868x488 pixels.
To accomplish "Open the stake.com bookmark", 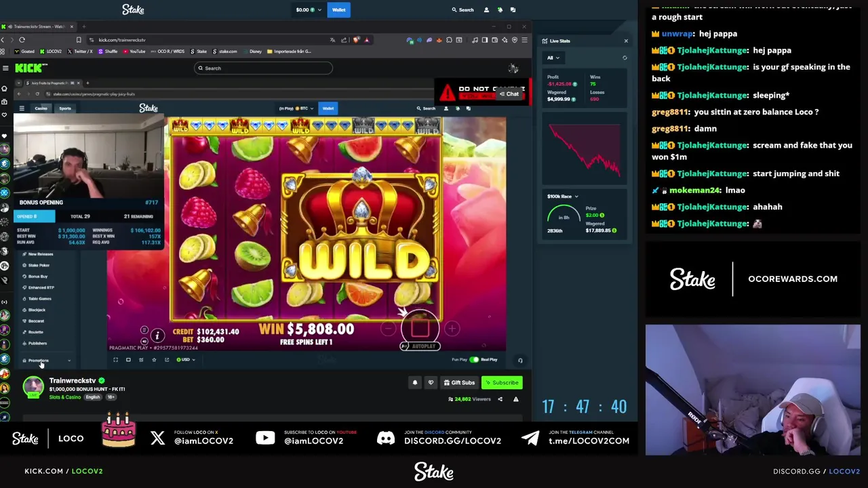I will (225, 52).
